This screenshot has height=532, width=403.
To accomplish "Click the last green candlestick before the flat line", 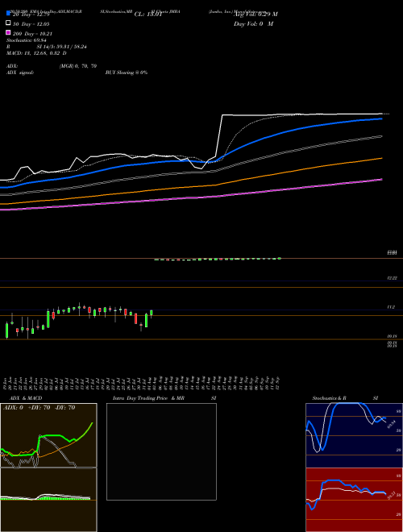I will [152, 313].
